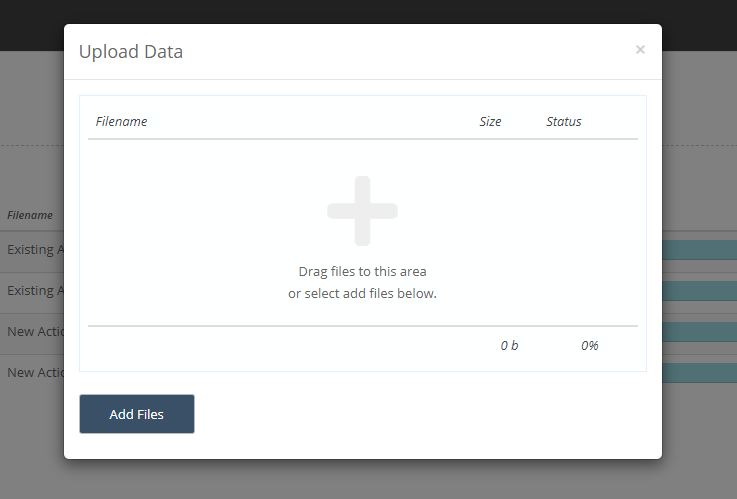Image resolution: width=737 pixels, height=499 pixels.
Task: Click the teal bar beside upper Existing row
Action: click(699, 250)
